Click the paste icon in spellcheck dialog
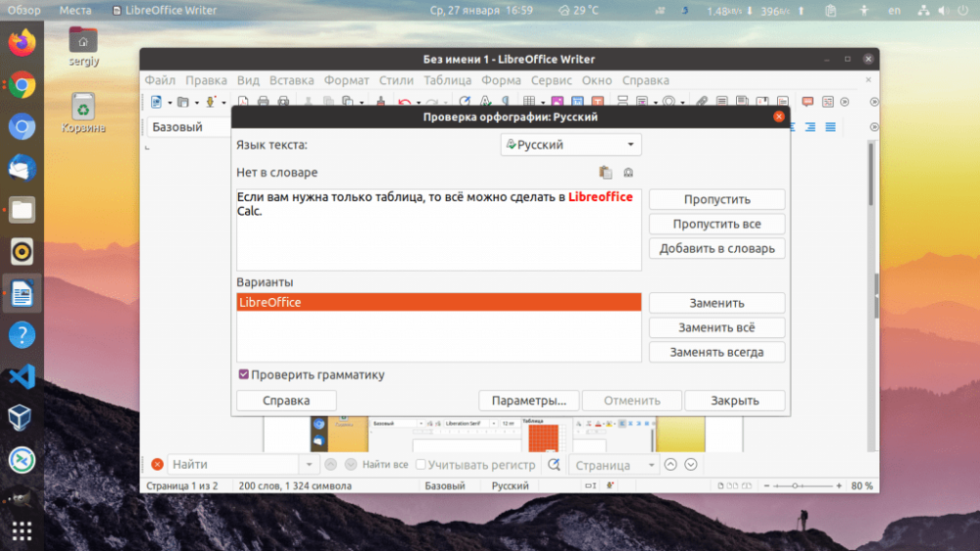The image size is (980, 551). [x=606, y=173]
